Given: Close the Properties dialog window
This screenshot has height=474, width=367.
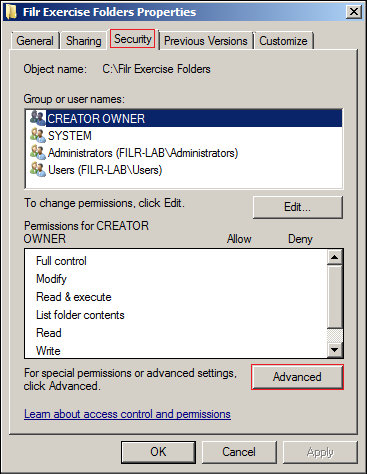Looking at the screenshot, I should (354, 12).
